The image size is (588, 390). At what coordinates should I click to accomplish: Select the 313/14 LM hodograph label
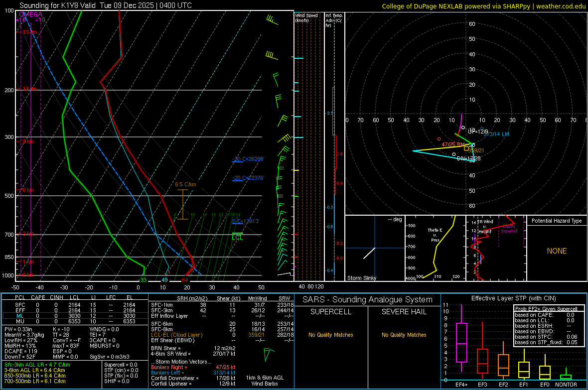click(496, 134)
